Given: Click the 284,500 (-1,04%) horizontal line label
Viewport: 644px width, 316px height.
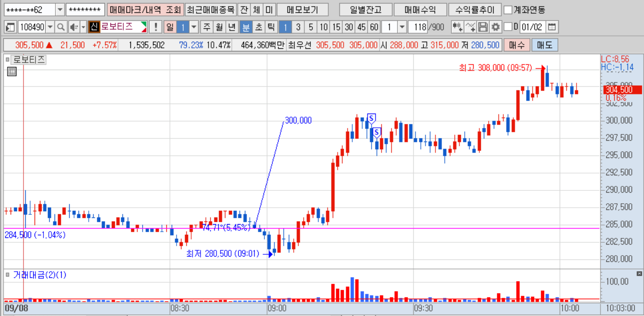Looking at the screenshot, I should click(35, 235).
